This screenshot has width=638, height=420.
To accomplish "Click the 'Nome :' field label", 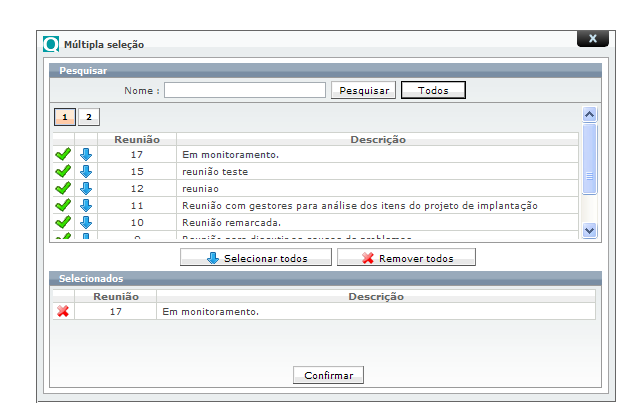I will (x=142, y=91).
